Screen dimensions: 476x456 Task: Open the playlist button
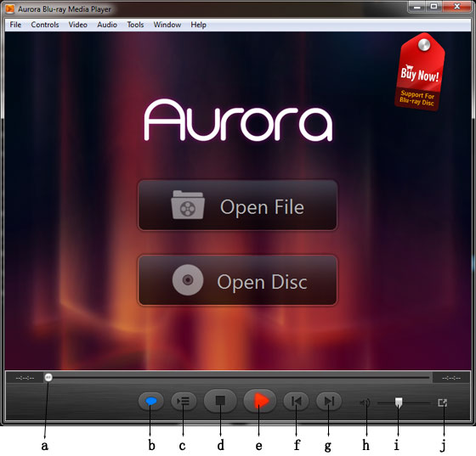184,401
